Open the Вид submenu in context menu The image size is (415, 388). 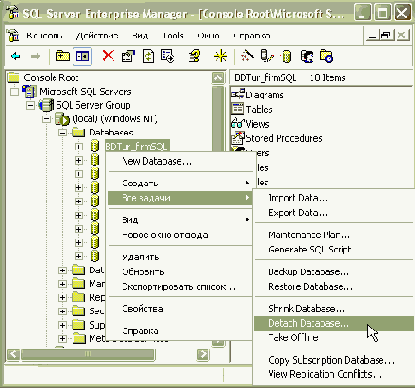pyautogui.click(x=180, y=220)
